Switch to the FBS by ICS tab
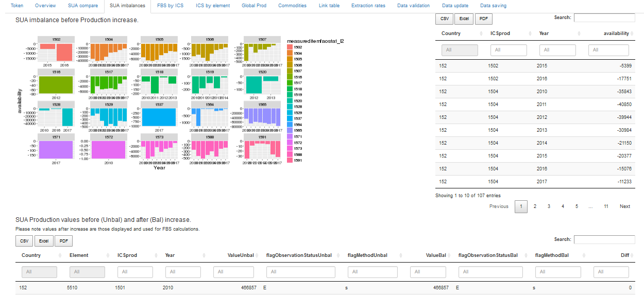Viewport: 644px width, 295px height. 170,6
